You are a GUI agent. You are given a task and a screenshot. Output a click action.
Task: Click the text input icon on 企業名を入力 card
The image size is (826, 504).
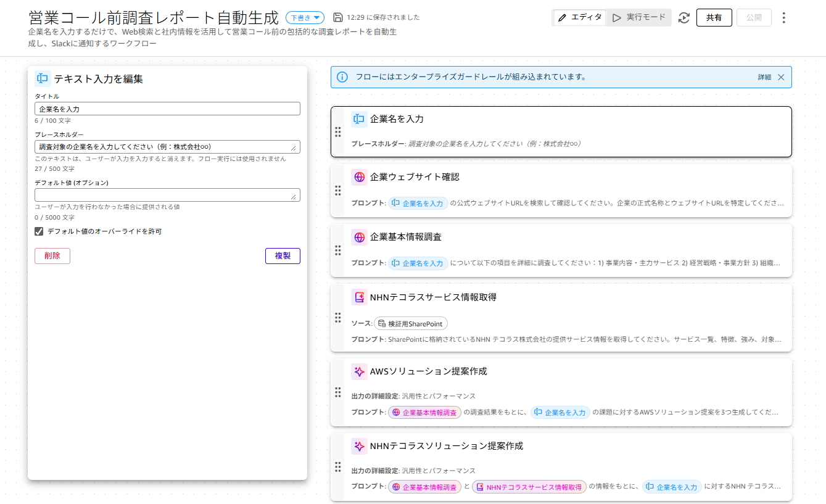pos(359,119)
